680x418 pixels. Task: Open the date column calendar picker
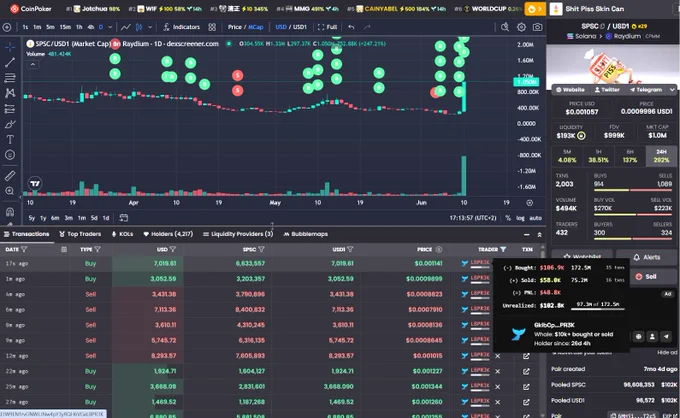64,249
